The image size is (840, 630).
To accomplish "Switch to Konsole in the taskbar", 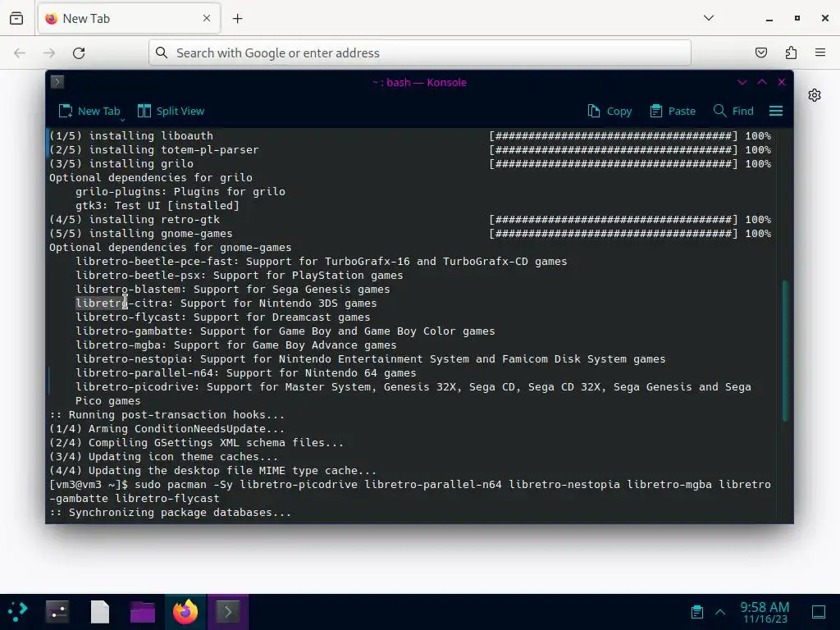I will tap(228, 611).
